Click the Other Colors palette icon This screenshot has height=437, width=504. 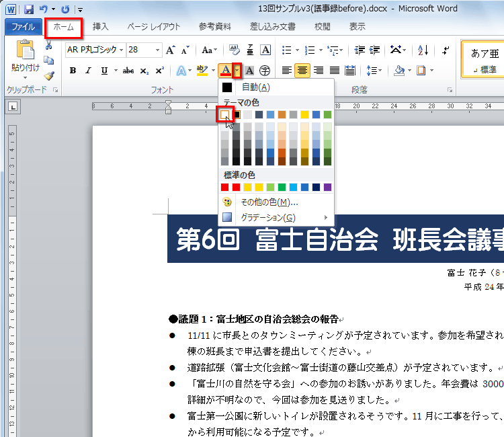pyautogui.click(x=227, y=202)
